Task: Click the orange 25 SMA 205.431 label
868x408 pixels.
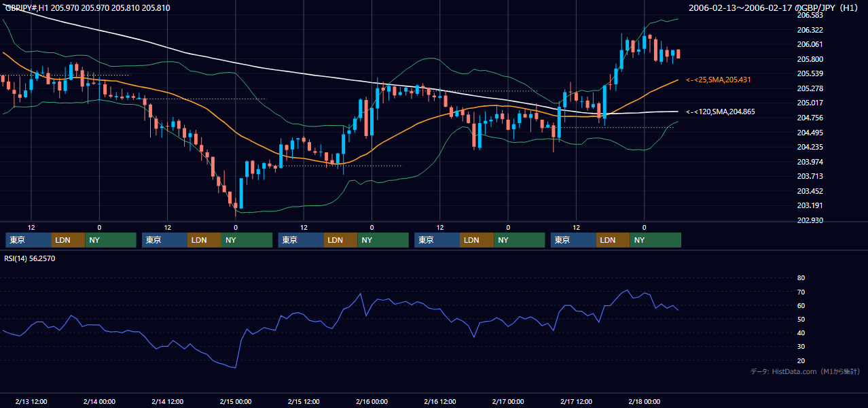Action: [719, 80]
